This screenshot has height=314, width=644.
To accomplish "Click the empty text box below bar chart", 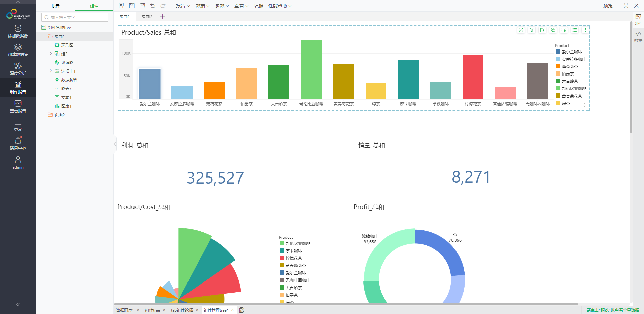I will click(353, 122).
